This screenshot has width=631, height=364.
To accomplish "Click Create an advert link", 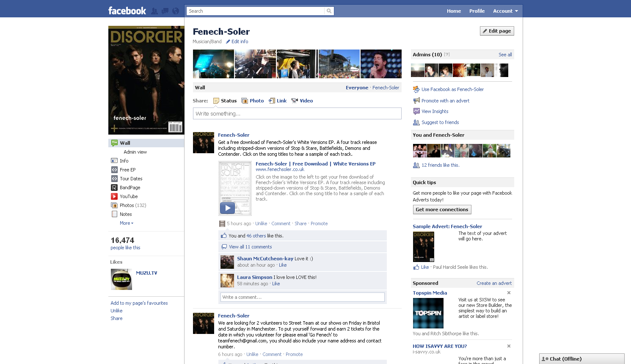I will [x=494, y=283].
